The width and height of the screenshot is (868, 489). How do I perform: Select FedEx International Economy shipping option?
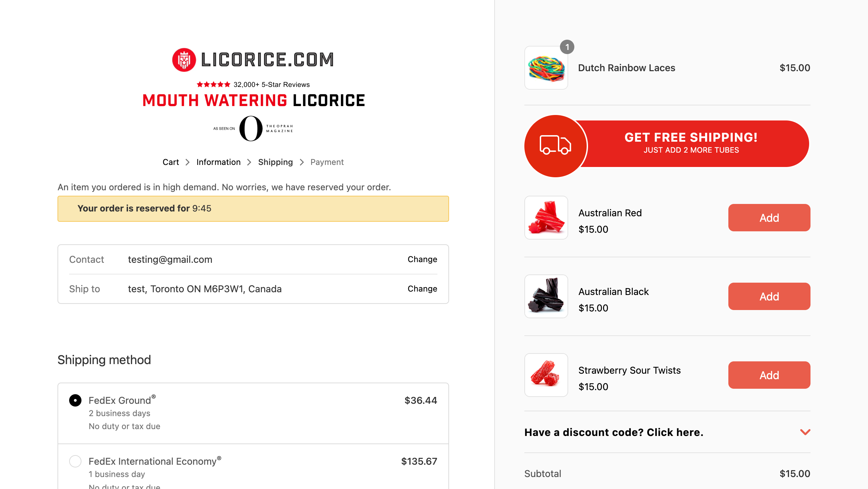75,461
